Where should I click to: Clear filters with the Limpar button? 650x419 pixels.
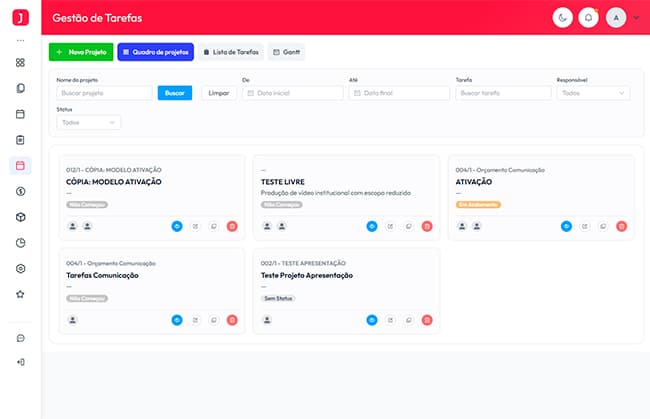tap(218, 93)
